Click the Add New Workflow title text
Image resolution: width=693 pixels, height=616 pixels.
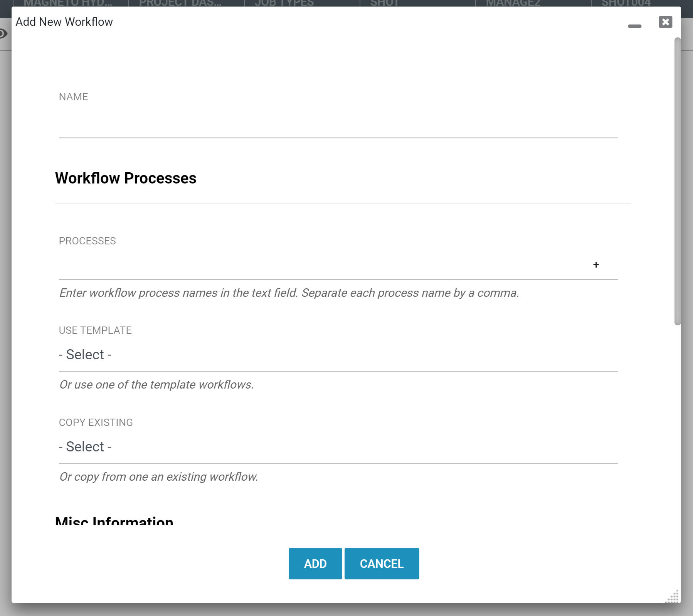pyautogui.click(x=64, y=22)
